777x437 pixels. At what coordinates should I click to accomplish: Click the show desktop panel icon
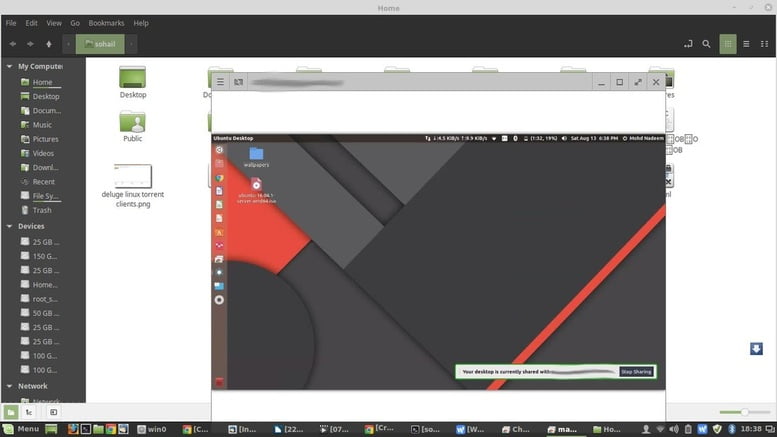51,430
